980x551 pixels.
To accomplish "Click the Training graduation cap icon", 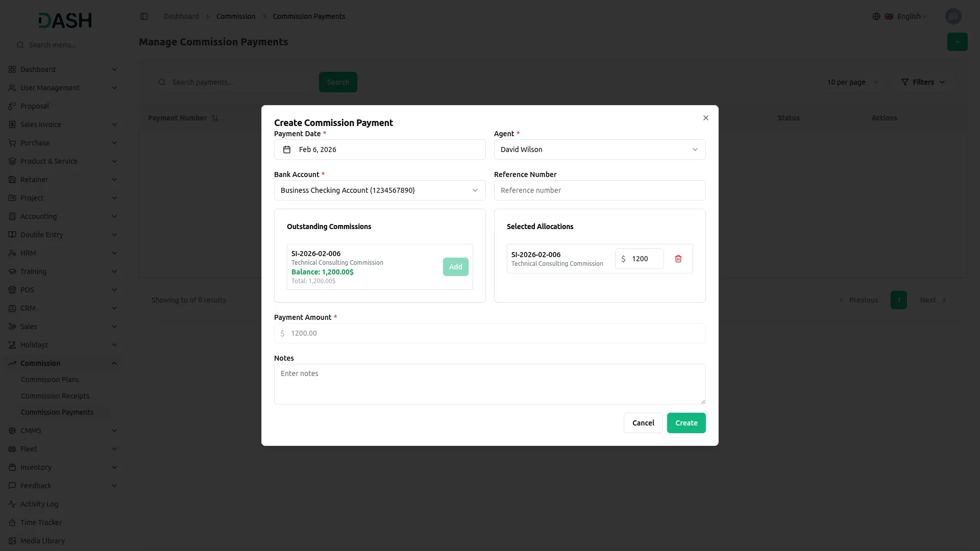I will pos(12,271).
